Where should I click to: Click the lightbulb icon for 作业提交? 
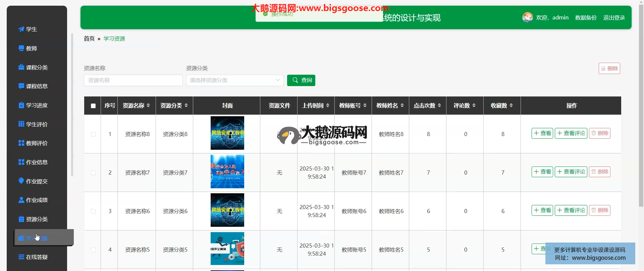coord(21,181)
